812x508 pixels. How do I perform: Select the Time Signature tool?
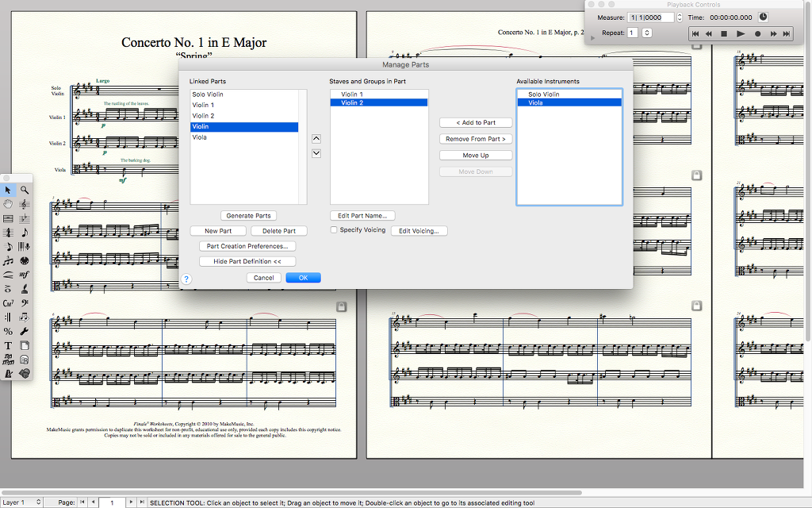pyautogui.click(x=8, y=233)
